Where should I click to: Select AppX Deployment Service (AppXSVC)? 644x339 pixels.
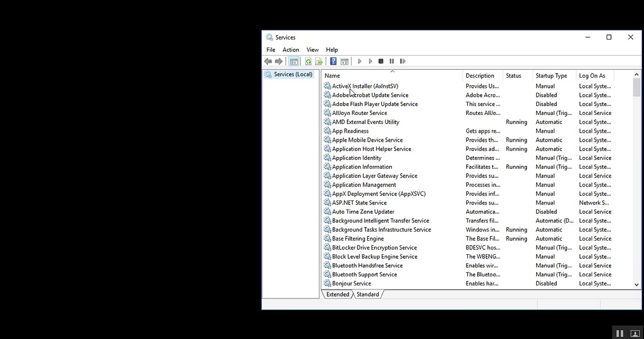point(379,194)
